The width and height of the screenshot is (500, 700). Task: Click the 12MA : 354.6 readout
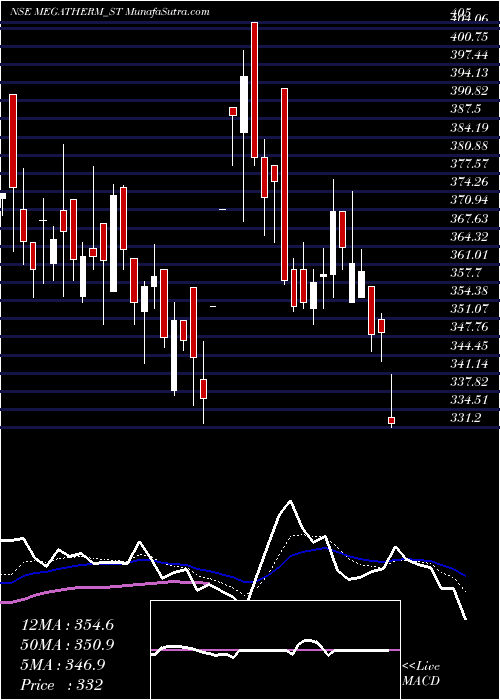67,625
